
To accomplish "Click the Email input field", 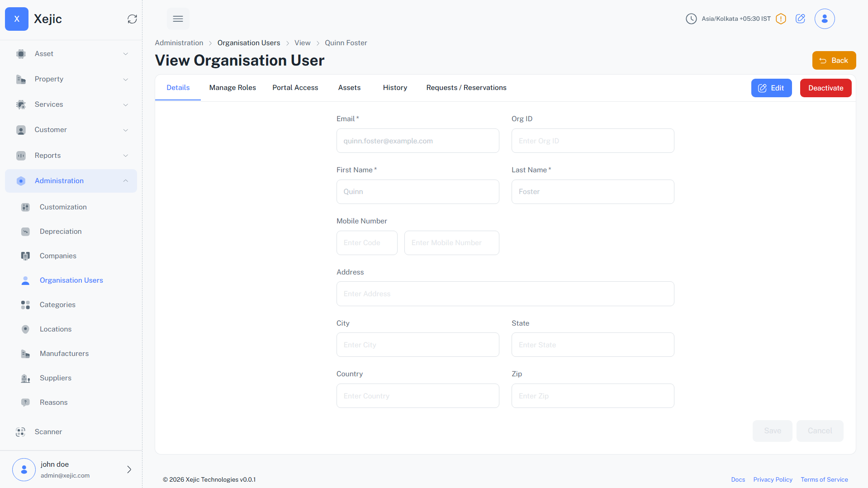I will pos(418,141).
